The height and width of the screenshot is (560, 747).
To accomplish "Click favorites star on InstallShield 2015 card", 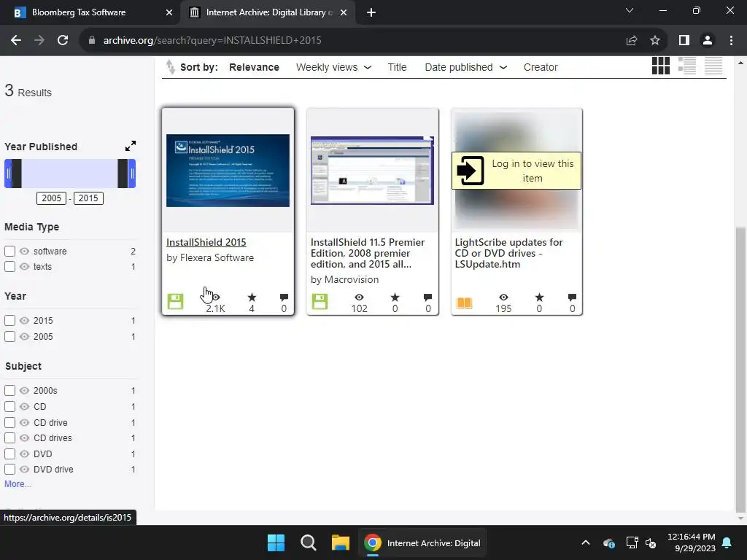I will tap(252, 297).
